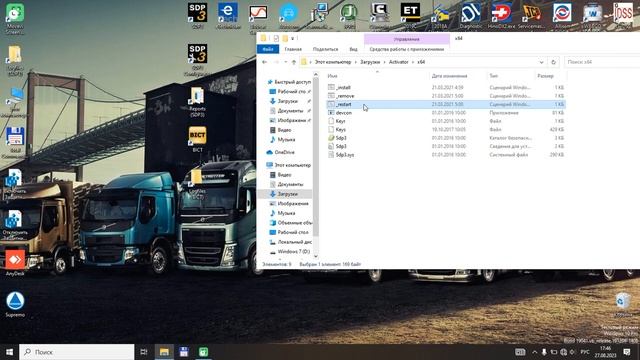The height and width of the screenshot is (360, 640).
Task: Open the HinoDX2.exe desktop shortcut
Action: click(x=501, y=16)
